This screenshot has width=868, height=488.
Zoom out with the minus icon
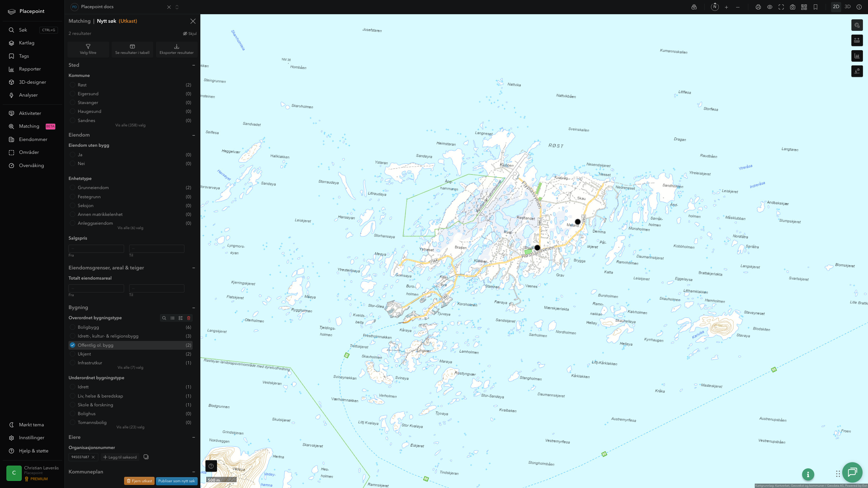pos(738,7)
